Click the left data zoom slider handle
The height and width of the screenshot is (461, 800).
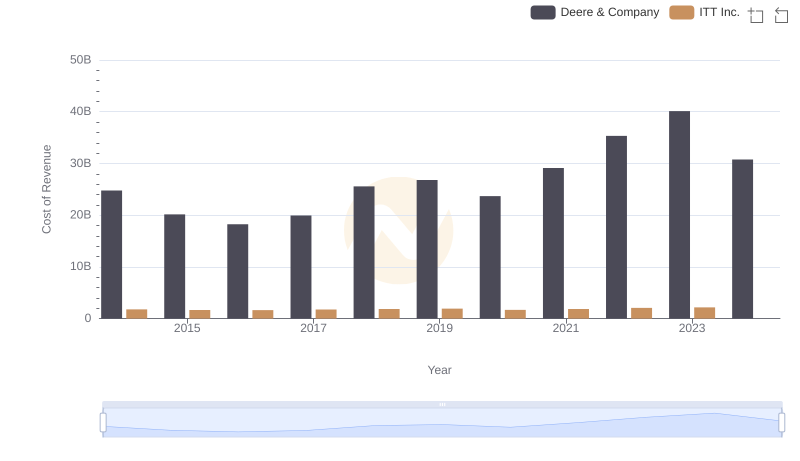[103, 423]
